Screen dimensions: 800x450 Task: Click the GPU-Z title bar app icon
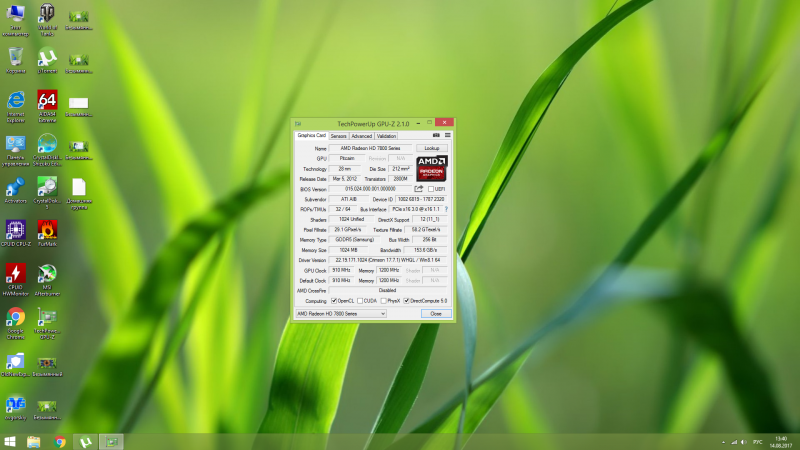pyautogui.click(x=298, y=123)
